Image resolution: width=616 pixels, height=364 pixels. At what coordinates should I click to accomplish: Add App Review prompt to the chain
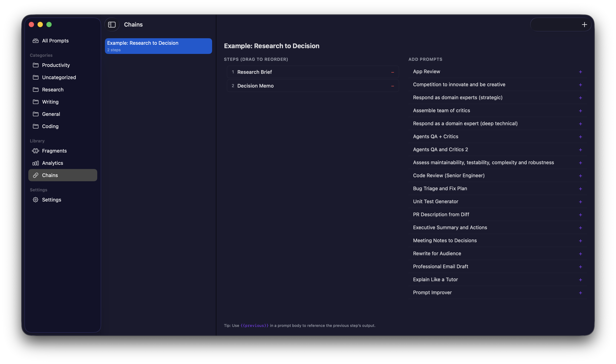[x=580, y=72]
